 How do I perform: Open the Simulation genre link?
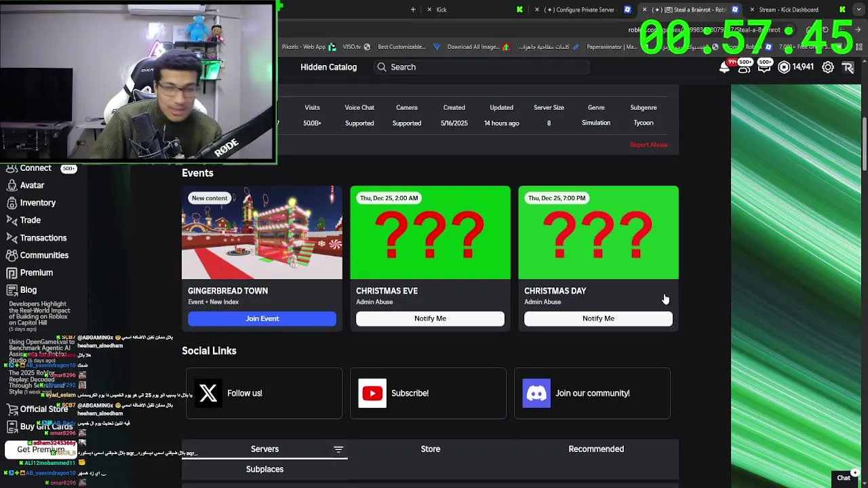(596, 123)
